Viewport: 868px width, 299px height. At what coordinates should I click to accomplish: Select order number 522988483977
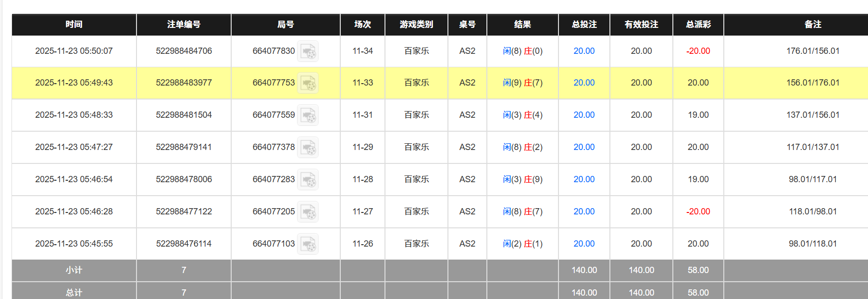coord(184,83)
